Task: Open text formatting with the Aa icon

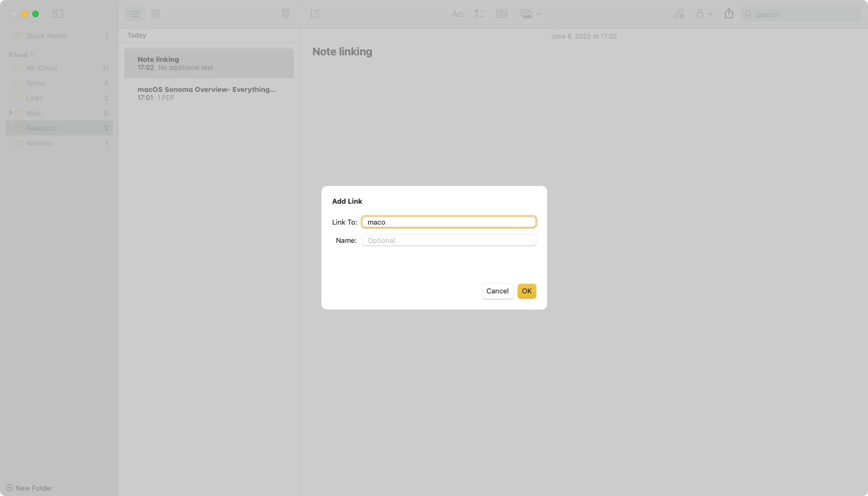Action: coord(457,13)
